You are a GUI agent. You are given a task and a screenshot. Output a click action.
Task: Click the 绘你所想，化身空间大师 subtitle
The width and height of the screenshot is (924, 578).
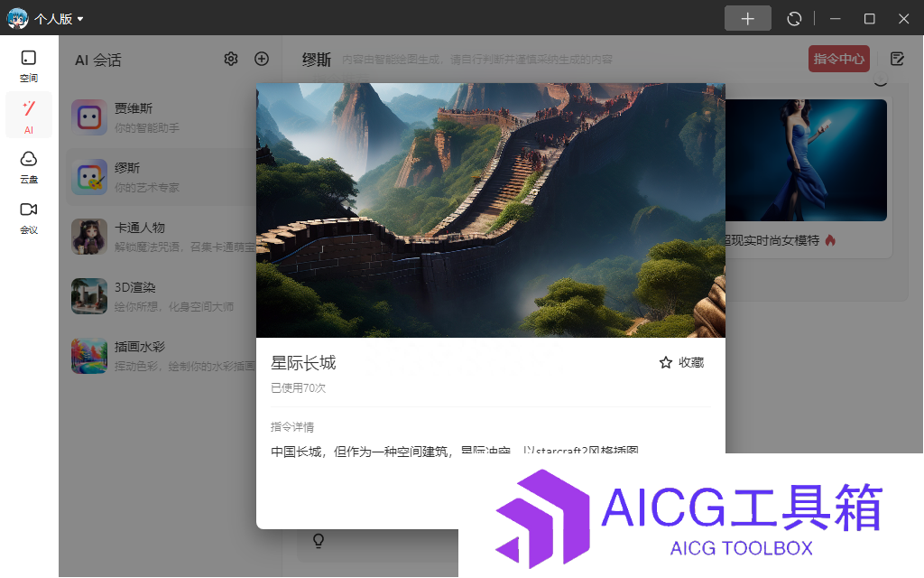pos(174,307)
